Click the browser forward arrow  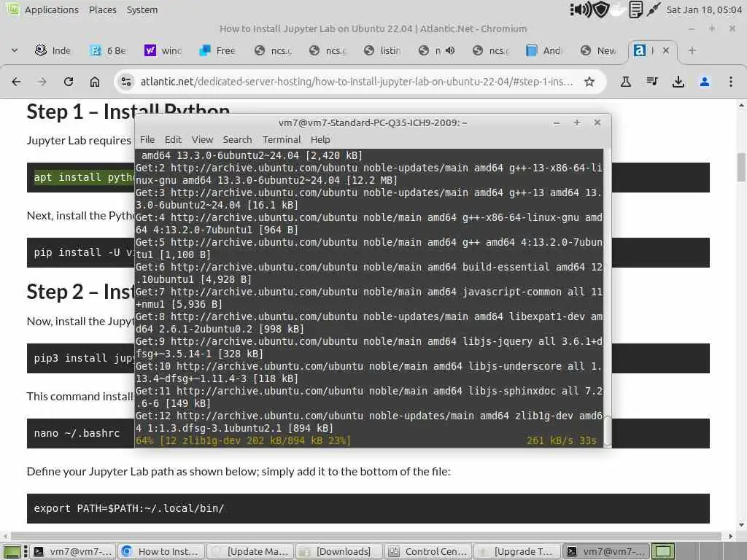tap(42, 82)
